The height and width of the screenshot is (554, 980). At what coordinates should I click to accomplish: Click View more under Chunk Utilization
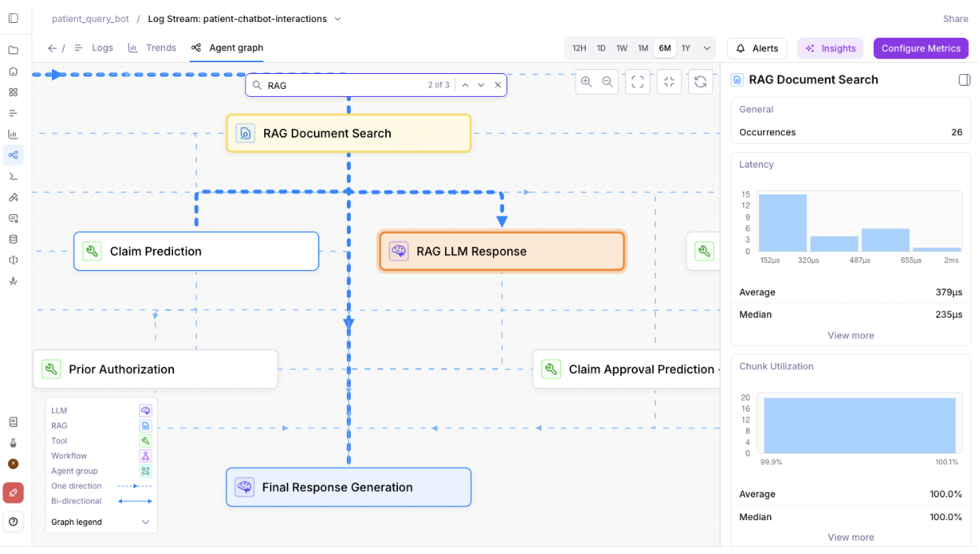click(x=850, y=537)
